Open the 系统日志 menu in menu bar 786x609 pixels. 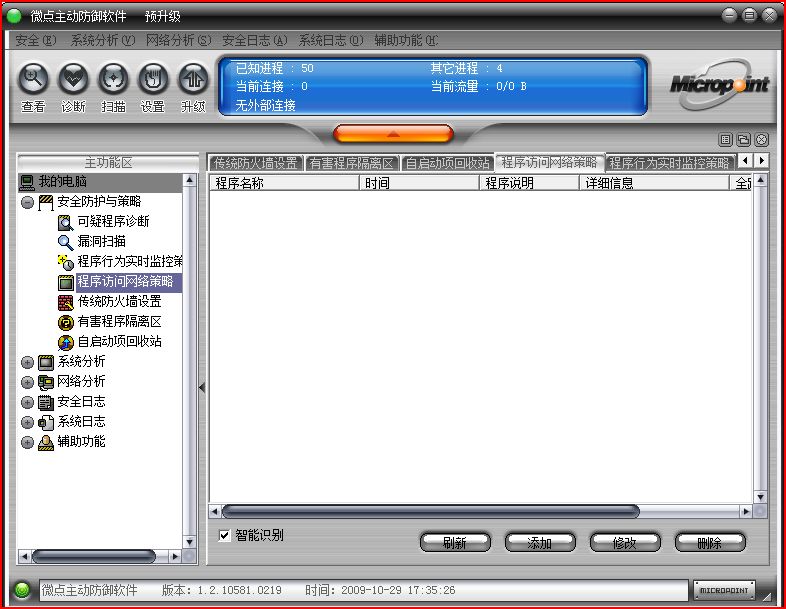330,40
